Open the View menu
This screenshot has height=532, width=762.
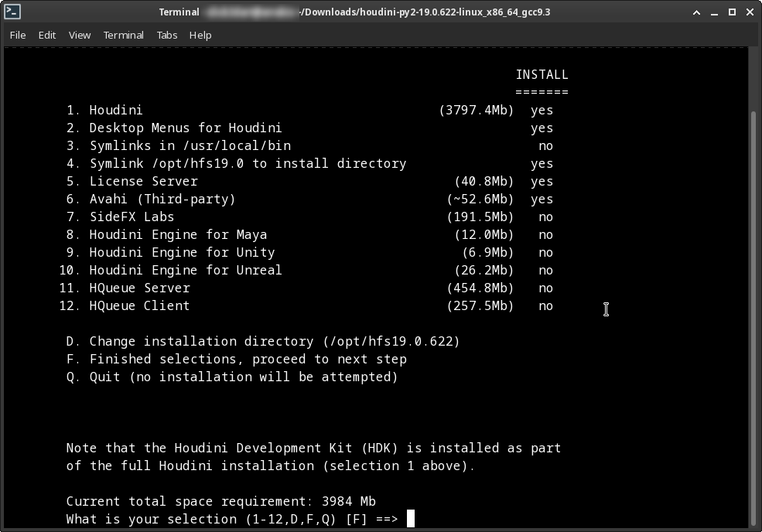pos(79,35)
